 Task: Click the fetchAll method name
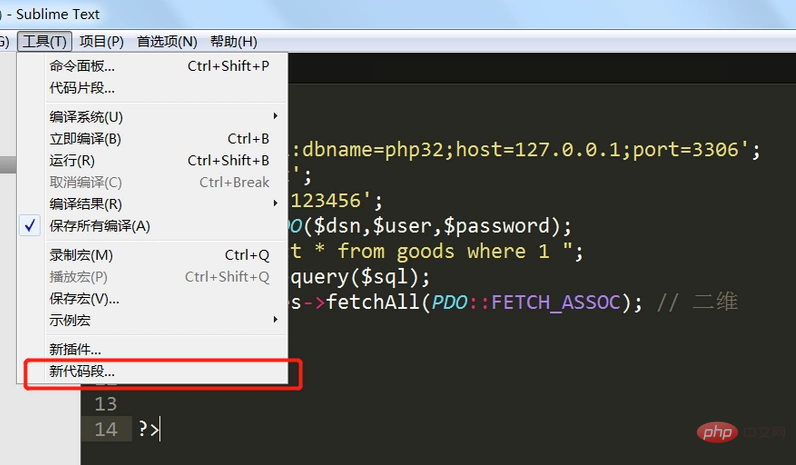click(373, 302)
